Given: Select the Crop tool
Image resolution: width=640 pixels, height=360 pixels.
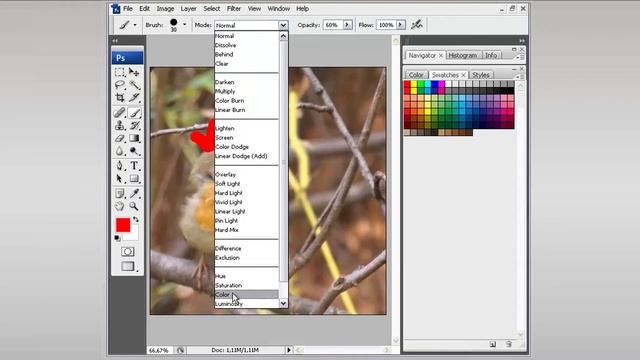Looking at the screenshot, I should (x=120, y=98).
